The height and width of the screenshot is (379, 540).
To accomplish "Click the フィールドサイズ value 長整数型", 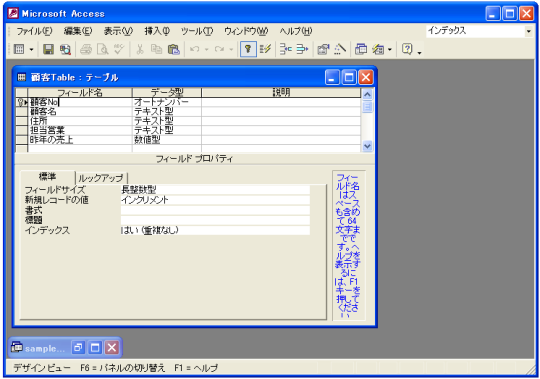I will pyautogui.click(x=215, y=189).
